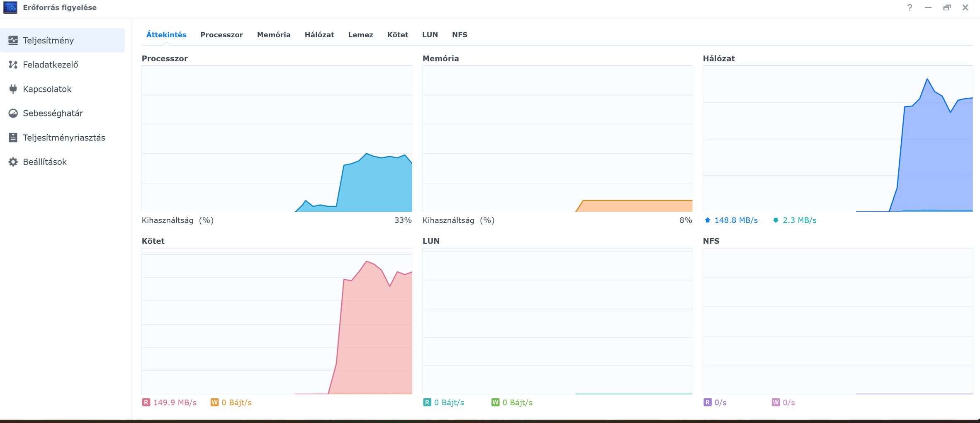Click the 149.9 MB/s read value
980x423 pixels.
[175, 402]
